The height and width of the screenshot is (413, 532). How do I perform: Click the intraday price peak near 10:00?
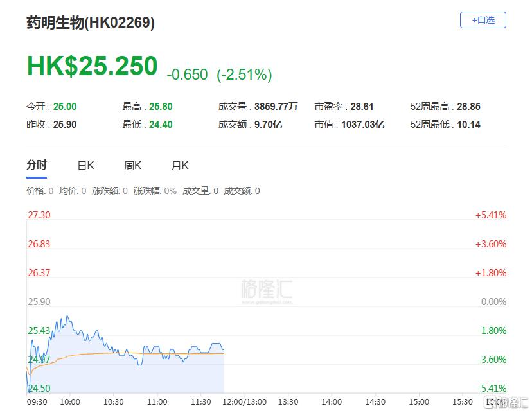67,317
